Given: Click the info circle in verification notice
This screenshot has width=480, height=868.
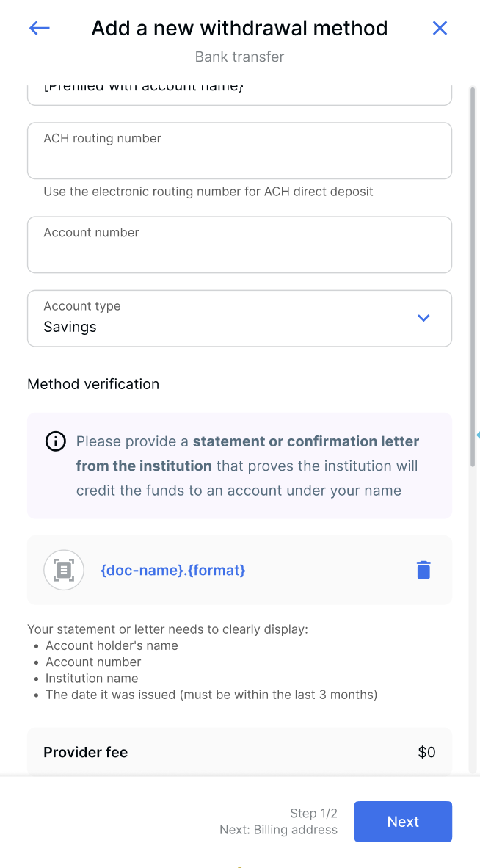Looking at the screenshot, I should coord(55,441).
